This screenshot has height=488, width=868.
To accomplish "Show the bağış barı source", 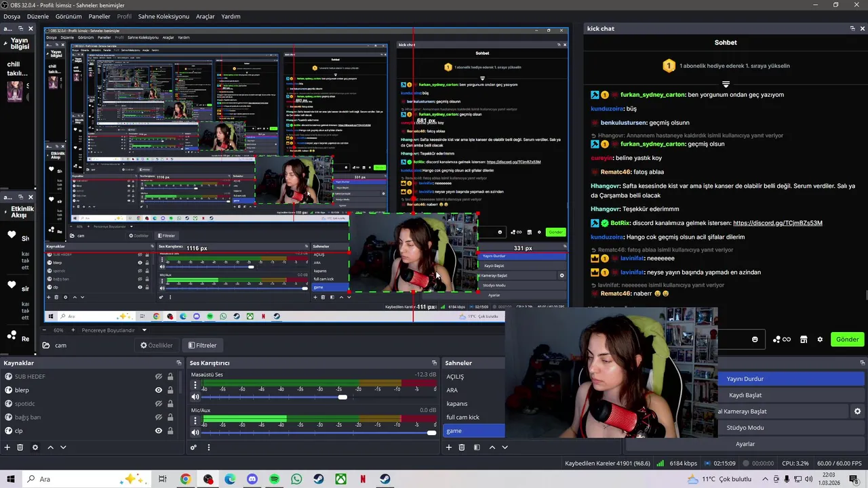I will click(x=159, y=418).
